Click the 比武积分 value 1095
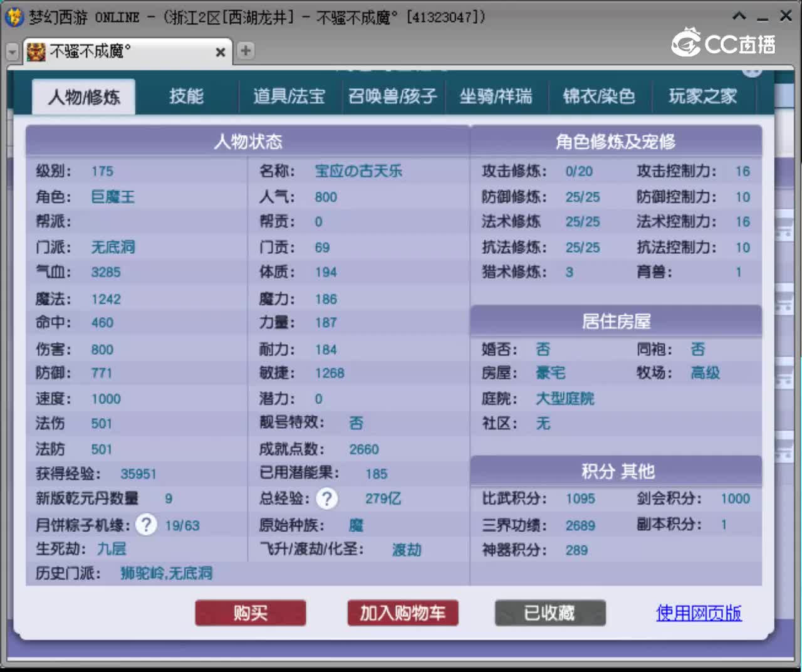The height and width of the screenshot is (672, 802). [580, 498]
